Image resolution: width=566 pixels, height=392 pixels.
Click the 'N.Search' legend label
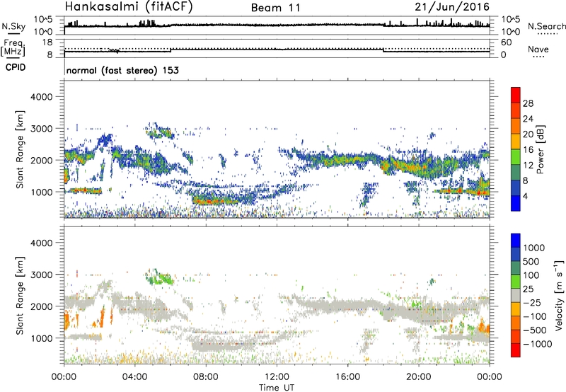coord(546,26)
